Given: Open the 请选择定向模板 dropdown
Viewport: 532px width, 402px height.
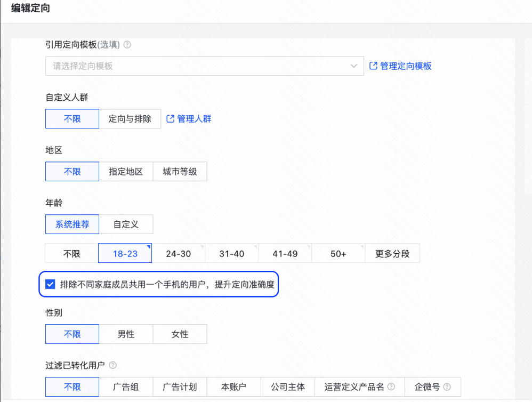Looking at the screenshot, I should coord(204,66).
